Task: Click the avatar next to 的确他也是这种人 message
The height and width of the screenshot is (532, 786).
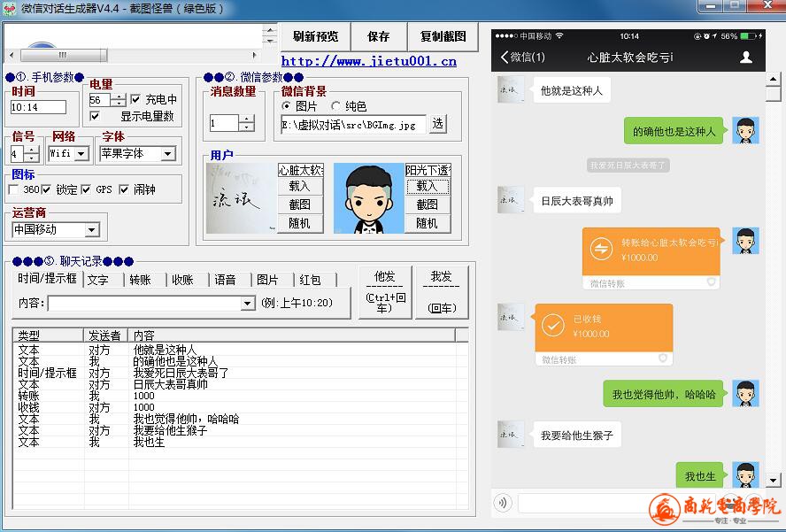Action: [x=745, y=130]
